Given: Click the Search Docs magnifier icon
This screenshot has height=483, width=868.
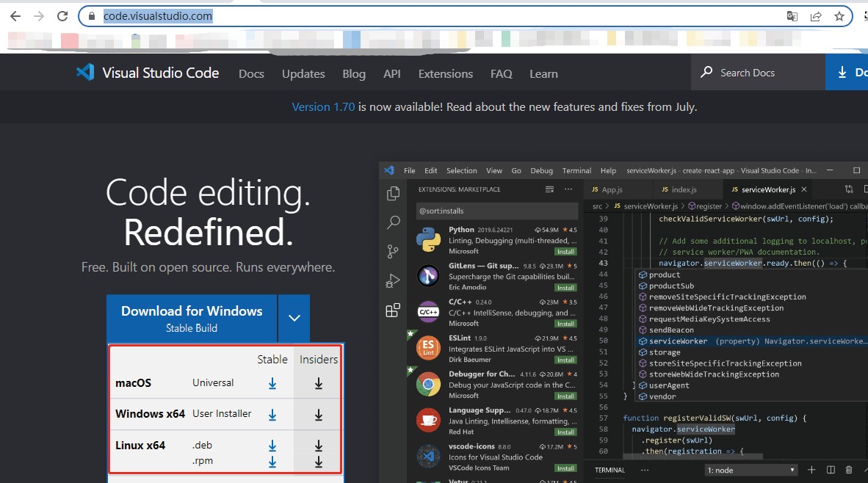Looking at the screenshot, I should click(x=706, y=73).
